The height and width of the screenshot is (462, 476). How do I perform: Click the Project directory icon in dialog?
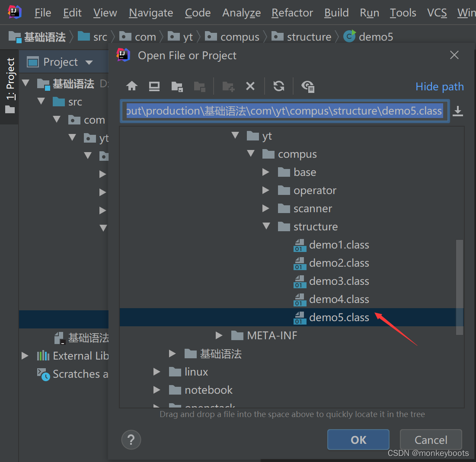[177, 86]
